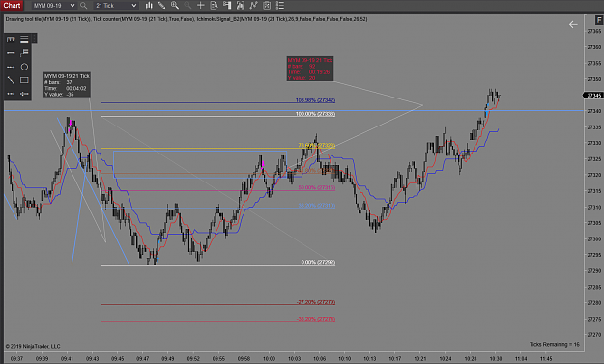This screenshot has height=364, width=604.
Task: Click the -38.20% (27274) extension label
Action: 316,319
